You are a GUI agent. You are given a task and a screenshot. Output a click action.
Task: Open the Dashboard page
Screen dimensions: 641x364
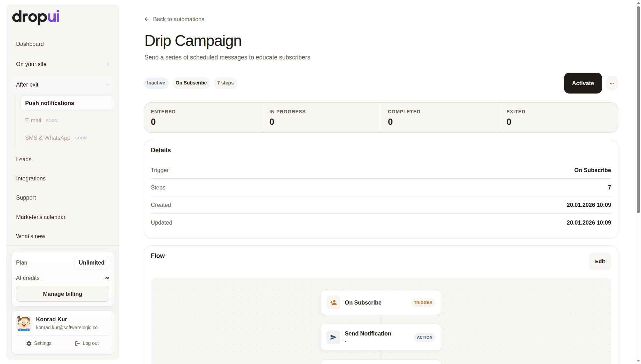[x=30, y=44]
